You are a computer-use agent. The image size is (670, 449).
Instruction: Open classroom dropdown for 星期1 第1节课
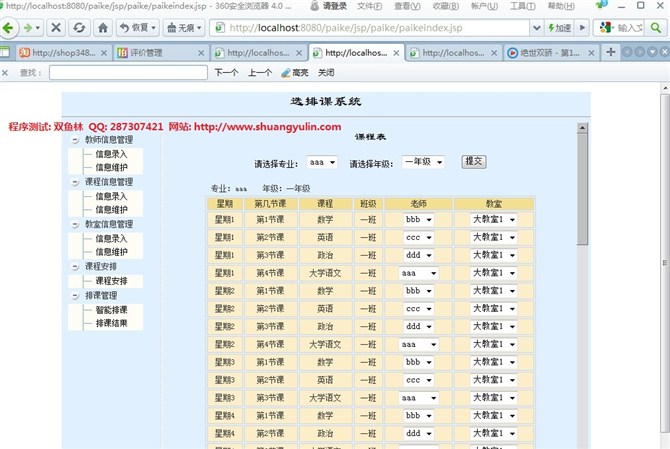point(494,220)
